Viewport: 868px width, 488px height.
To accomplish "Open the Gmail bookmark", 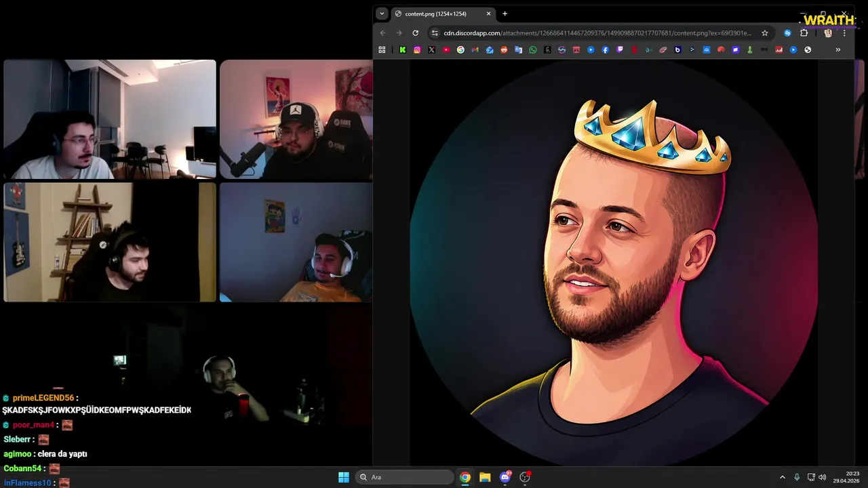I will click(x=475, y=49).
